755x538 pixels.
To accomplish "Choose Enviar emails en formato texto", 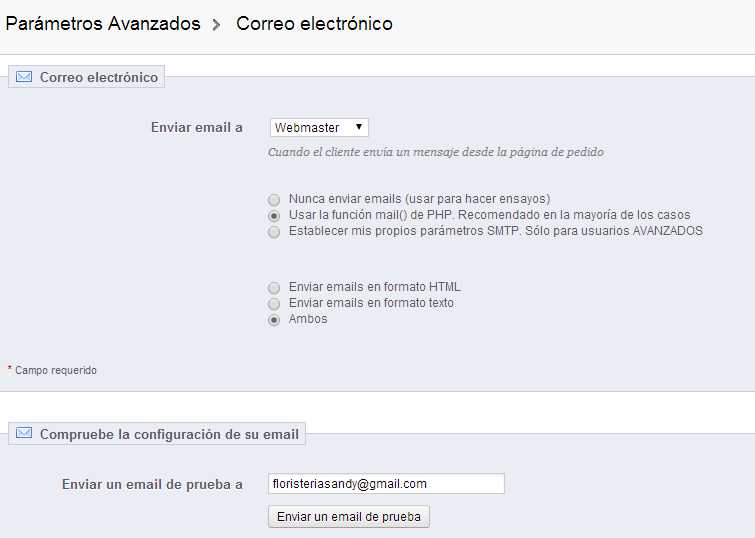I will point(274,303).
